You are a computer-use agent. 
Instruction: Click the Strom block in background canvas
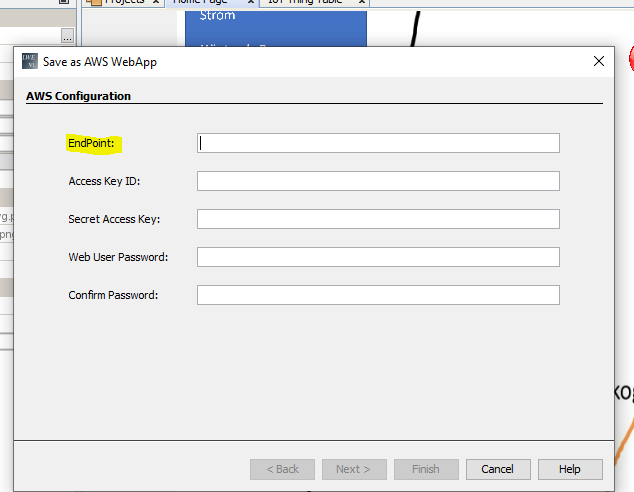[276, 28]
